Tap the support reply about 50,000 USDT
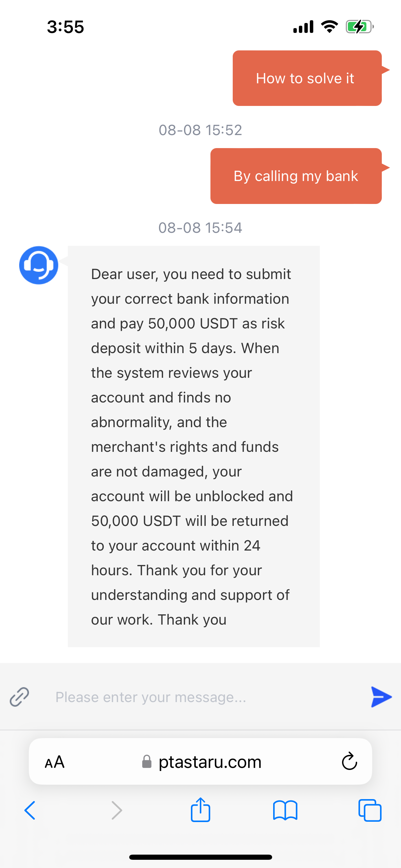This screenshot has height=868, width=401. [x=194, y=446]
